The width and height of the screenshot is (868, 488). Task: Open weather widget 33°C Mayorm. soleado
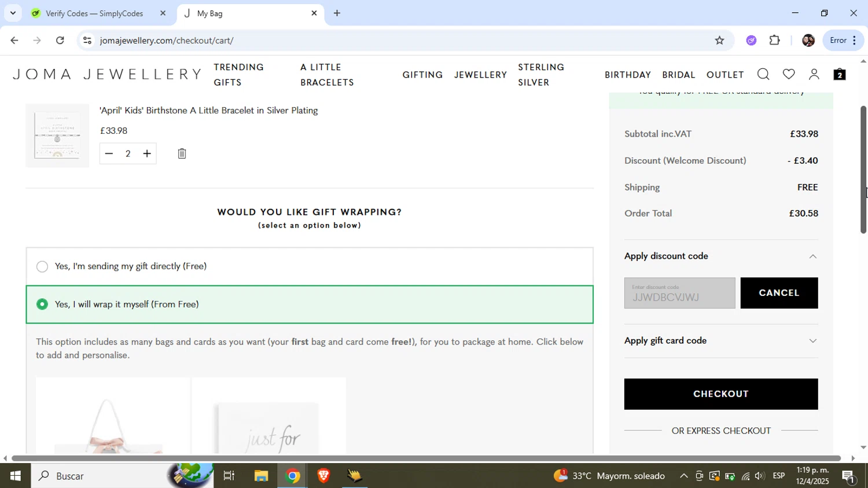609,476
